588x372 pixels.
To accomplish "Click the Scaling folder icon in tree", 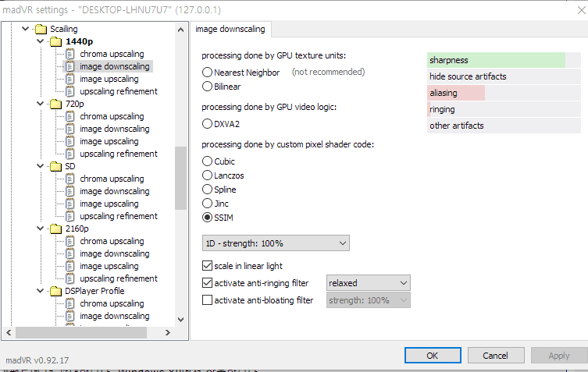I will [40, 29].
